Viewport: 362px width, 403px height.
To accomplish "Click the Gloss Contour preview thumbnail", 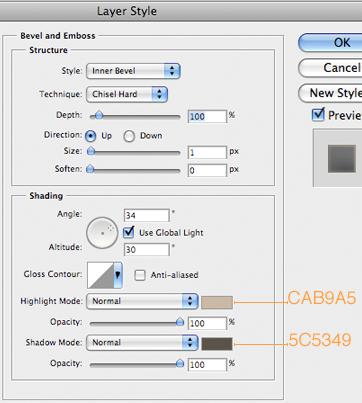I will point(100,275).
